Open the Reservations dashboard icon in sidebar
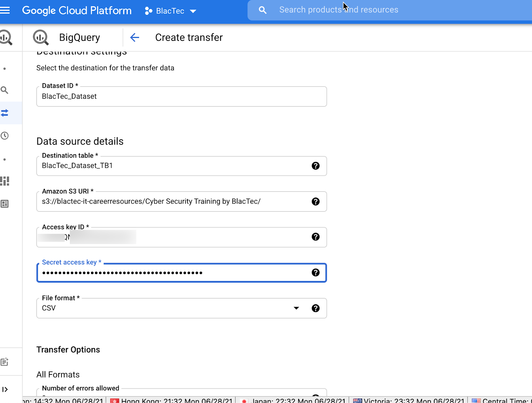This screenshot has width=532, height=403. tap(5, 181)
